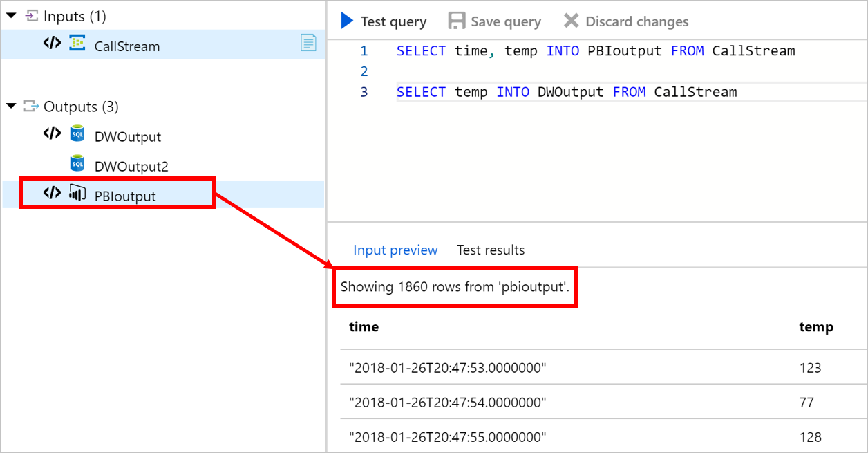Collapse the Outputs section
Screen dimensions: 868x453
click(x=12, y=106)
